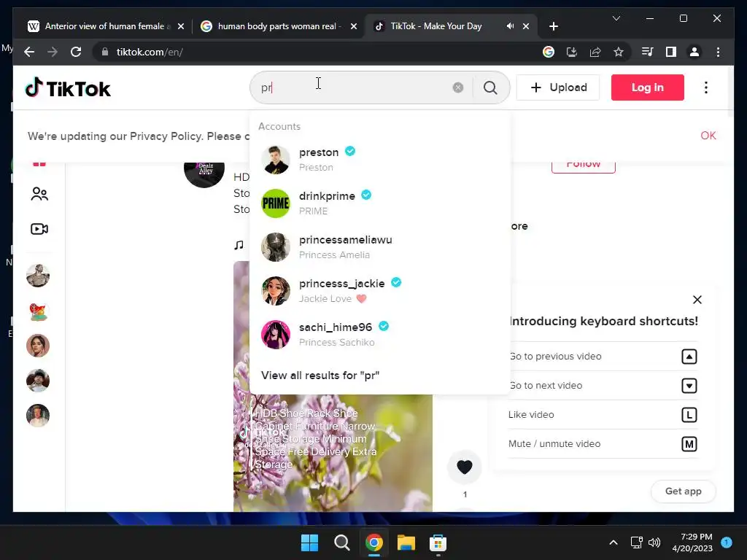Image resolution: width=747 pixels, height=560 pixels.
Task: Click the install app icon in address bar
Action: point(572,52)
